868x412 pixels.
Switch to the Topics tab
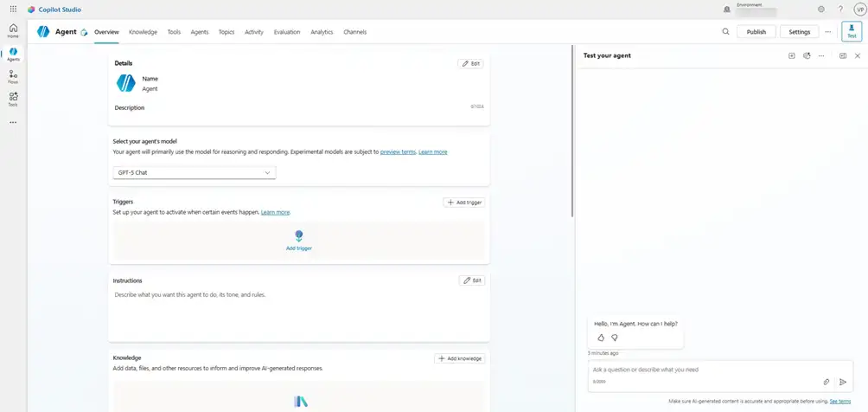(x=227, y=32)
